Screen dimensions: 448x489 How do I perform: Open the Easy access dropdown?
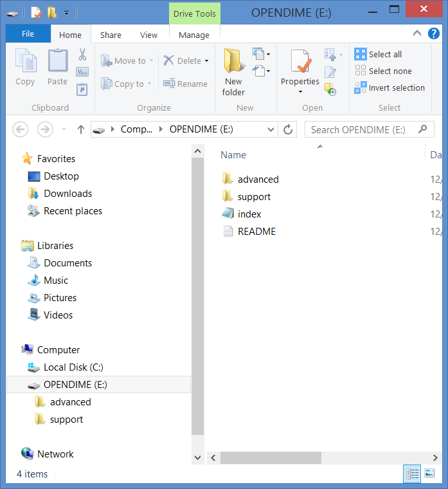pyautogui.click(x=261, y=71)
